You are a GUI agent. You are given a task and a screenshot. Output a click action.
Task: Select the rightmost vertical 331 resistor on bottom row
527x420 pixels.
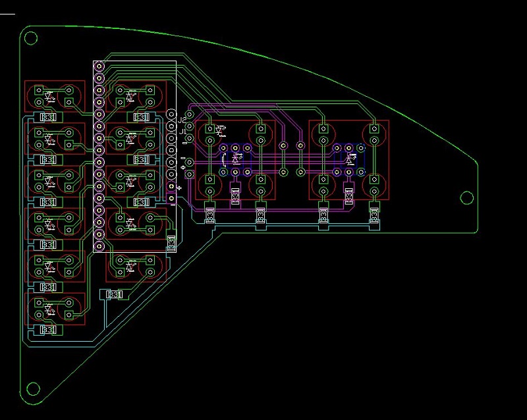coord(374,215)
